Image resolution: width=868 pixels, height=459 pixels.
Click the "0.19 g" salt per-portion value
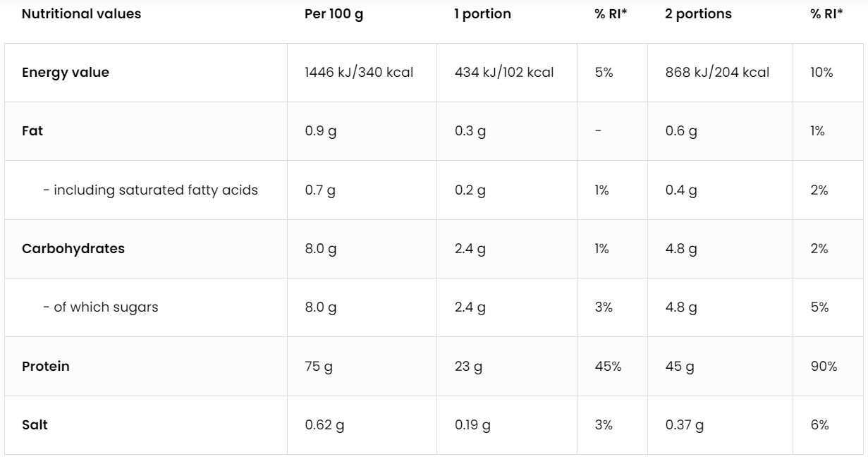[472, 425]
